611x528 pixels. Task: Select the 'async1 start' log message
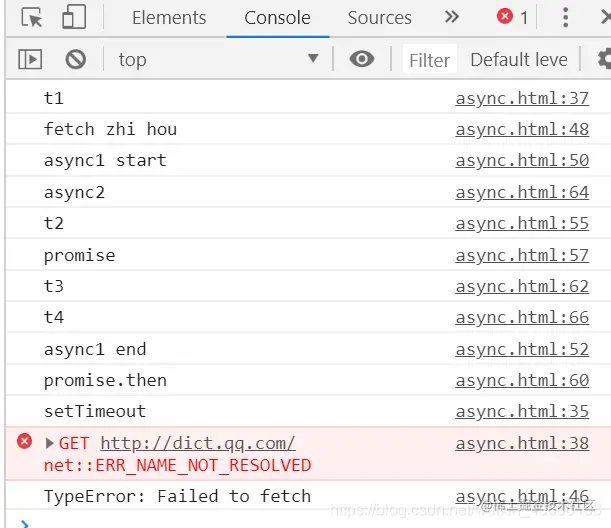coord(105,161)
